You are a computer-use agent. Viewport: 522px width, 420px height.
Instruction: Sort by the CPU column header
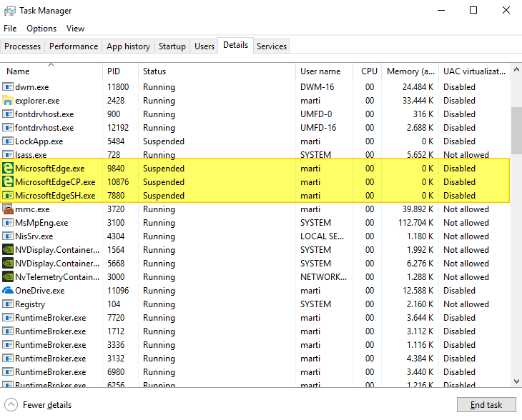click(x=368, y=71)
